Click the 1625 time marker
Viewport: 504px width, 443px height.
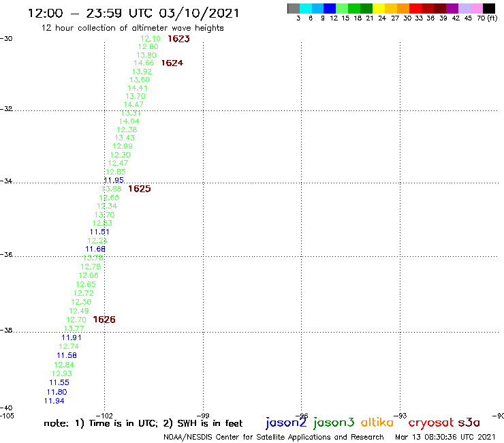coord(140,189)
